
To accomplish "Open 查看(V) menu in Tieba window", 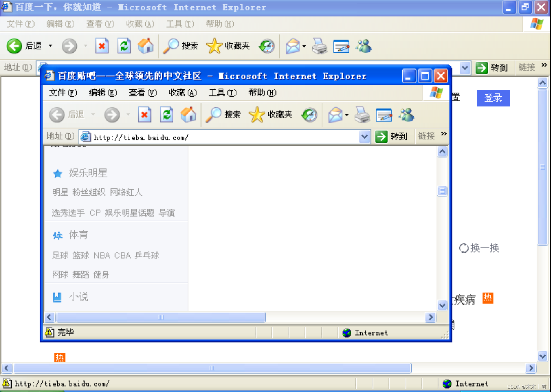I will (x=143, y=93).
